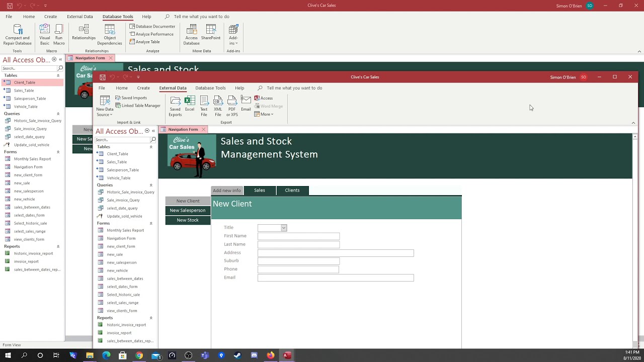Click New Client navigation button
Screen dimensions: 644x362
coord(188,201)
